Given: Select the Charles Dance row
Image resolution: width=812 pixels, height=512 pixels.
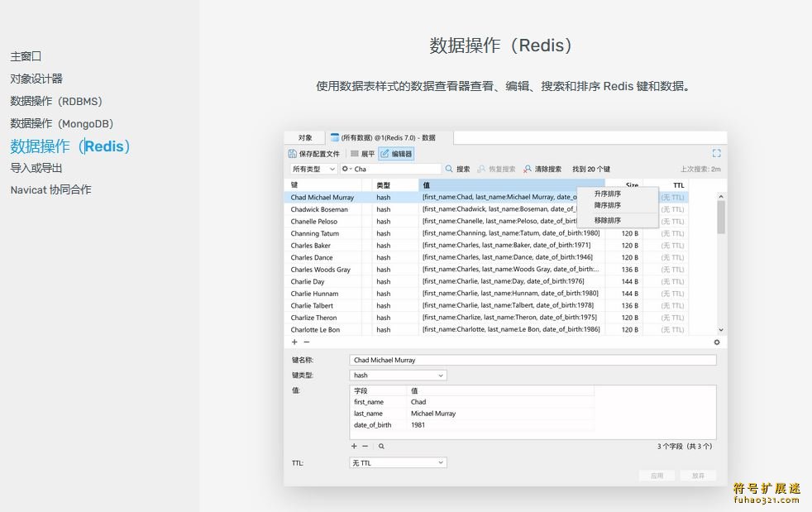Looking at the screenshot, I should pos(486,257).
